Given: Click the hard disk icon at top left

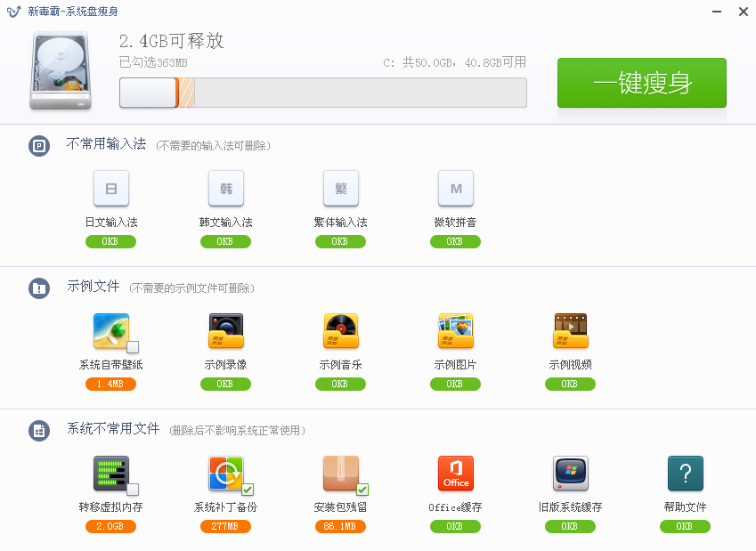Looking at the screenshot, I should coord(59,67).
